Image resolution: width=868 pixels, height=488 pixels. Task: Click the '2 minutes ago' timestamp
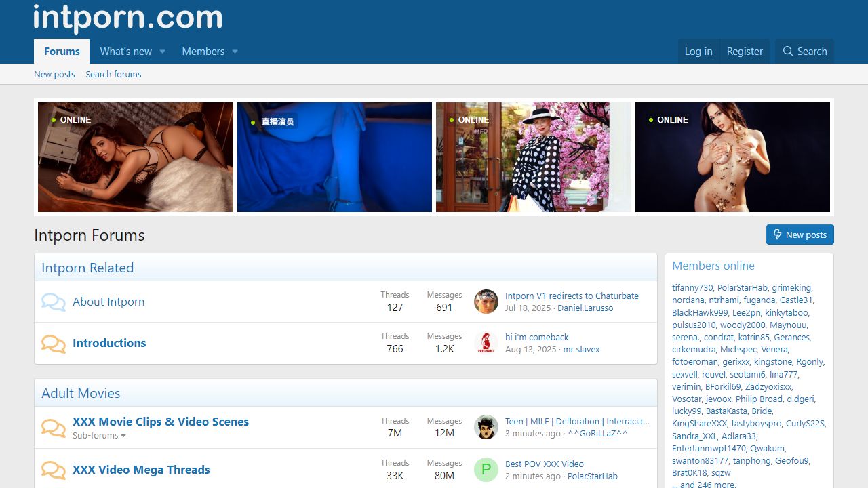[533, 476]
